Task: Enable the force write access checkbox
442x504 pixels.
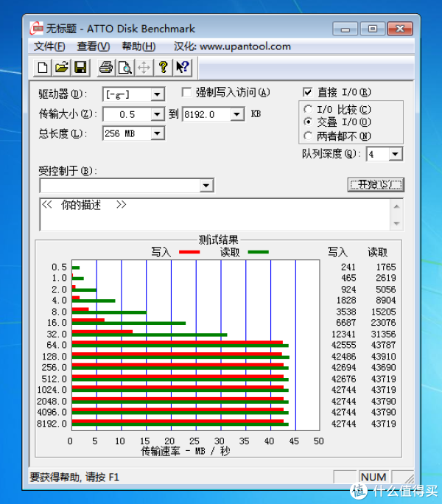Action: pos(186,92)
